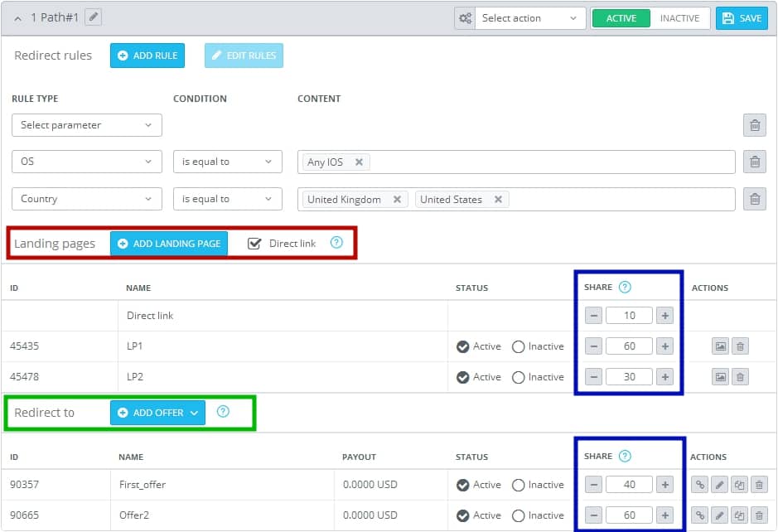Delete the First_offer row
Image resolution: width=778 pixels, height=532 pixels.
click(x=759, y=485)
